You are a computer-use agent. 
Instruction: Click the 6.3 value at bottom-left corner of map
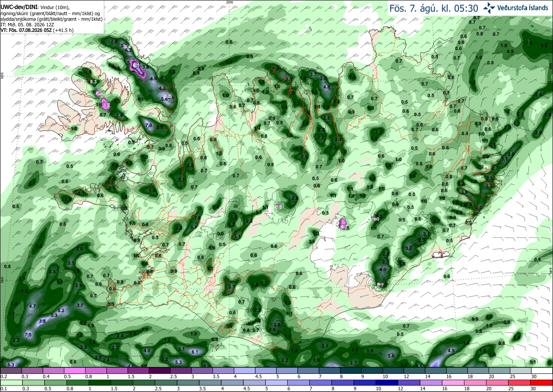point(11,365)
